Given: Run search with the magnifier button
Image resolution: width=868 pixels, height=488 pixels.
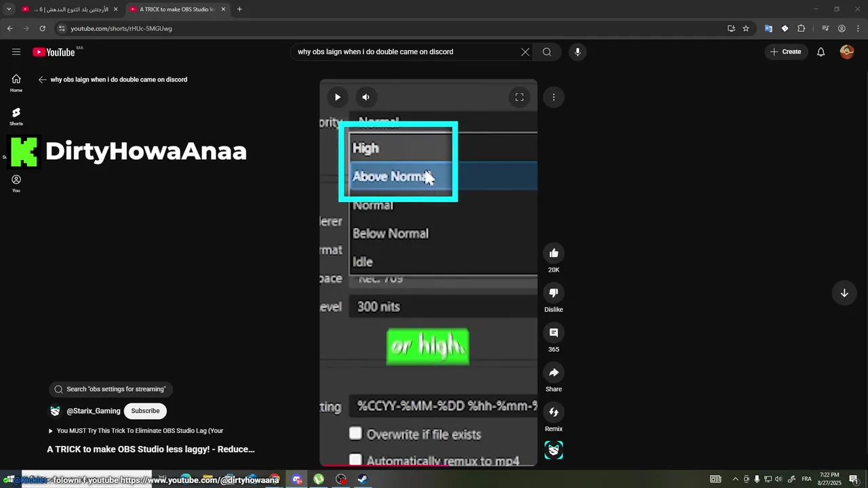Looking at the screenshot, I should [x=547, y=52].
